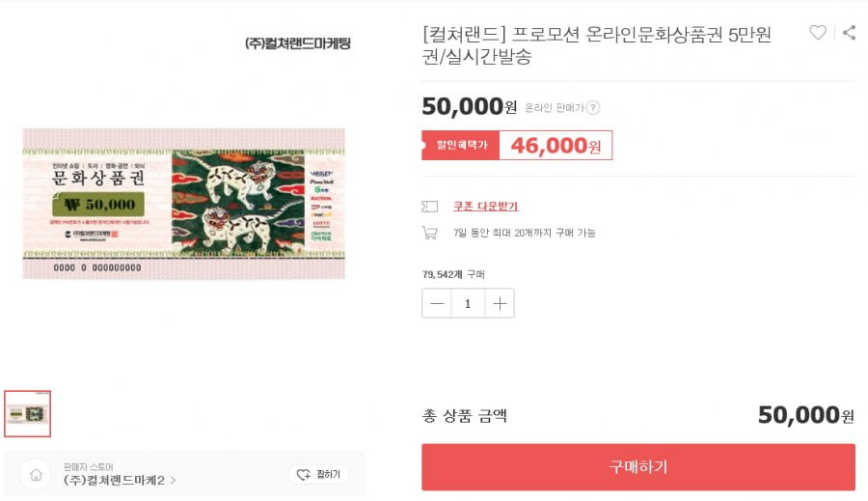Increase quantity with plus button

click(x=500, y=303)
